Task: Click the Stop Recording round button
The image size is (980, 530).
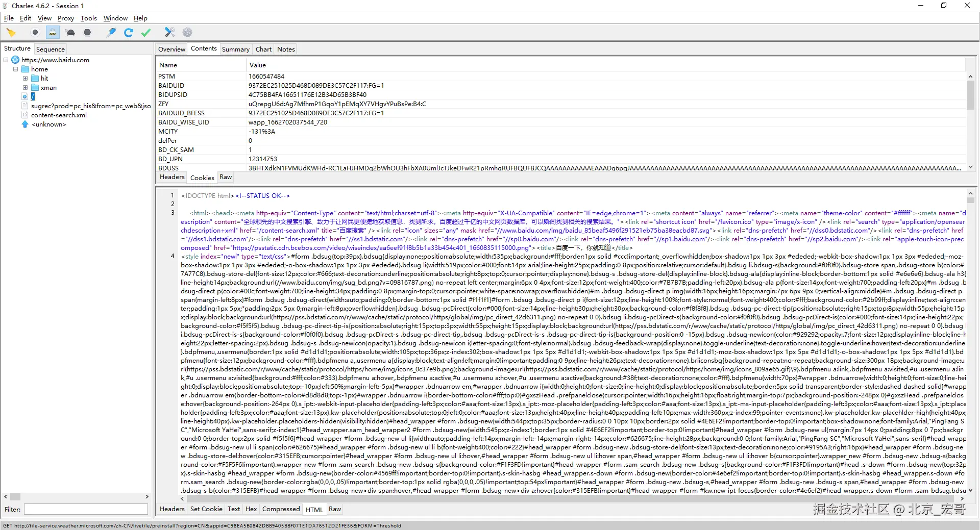Action: [x=35, y=33]
